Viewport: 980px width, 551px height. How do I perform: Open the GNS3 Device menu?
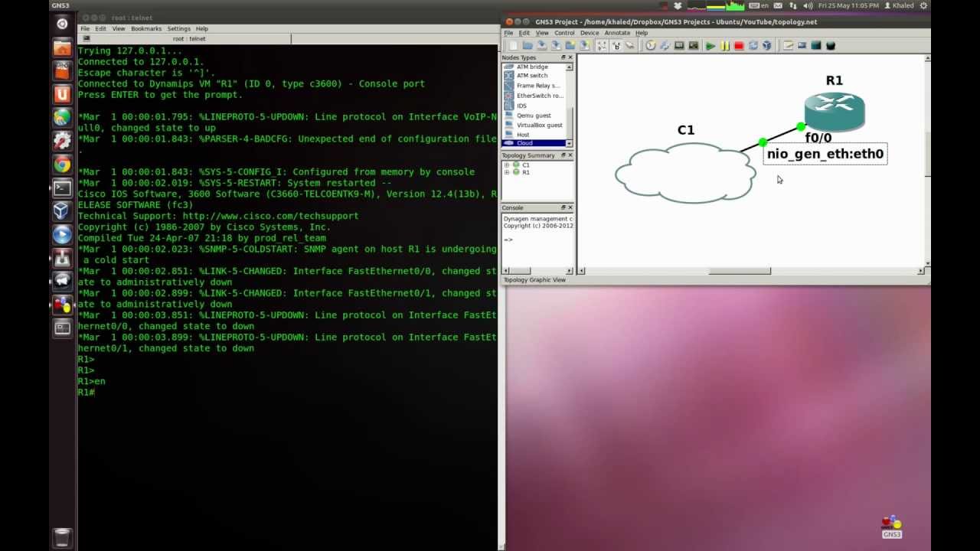click(590, 33)
